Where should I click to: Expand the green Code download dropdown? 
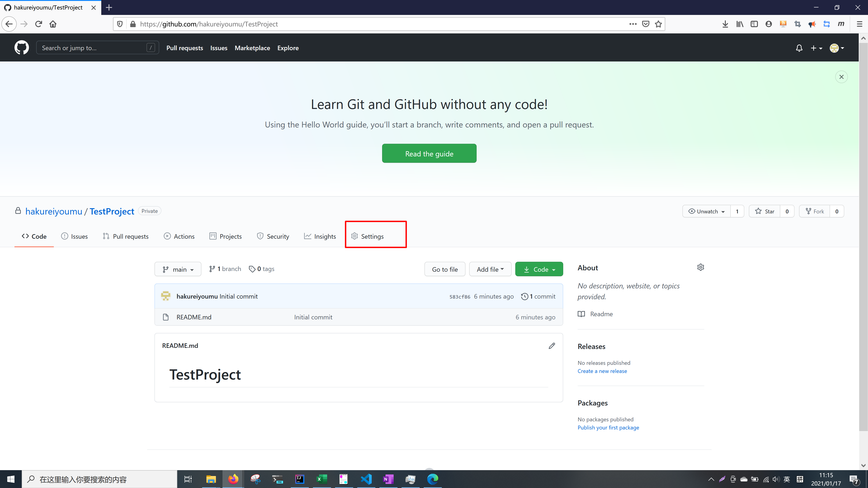click(539, 269)
